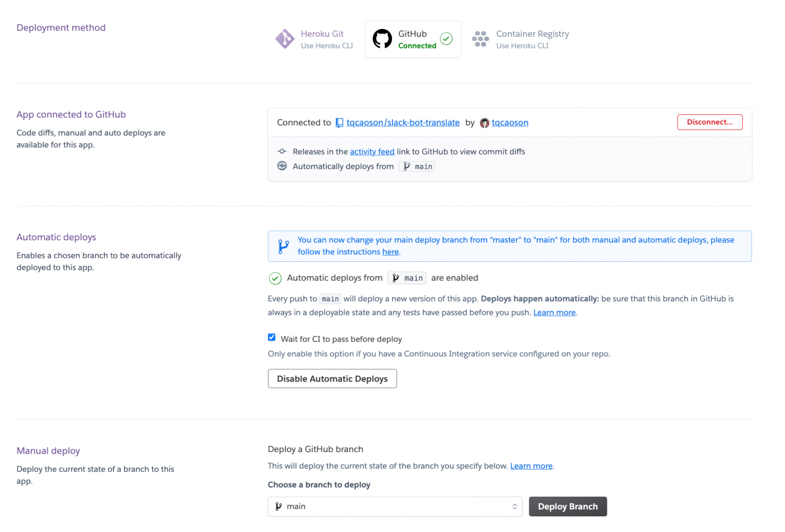Open the activity feed link
This screenshot has height=532, width=785.
pyautogui.click(x=372, y=152)
